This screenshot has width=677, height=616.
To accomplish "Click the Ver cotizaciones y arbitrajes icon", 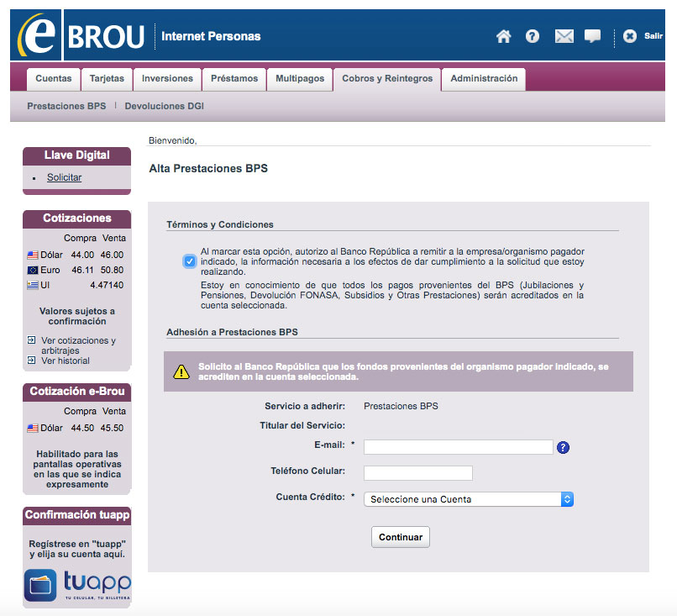I will point(30,340).
